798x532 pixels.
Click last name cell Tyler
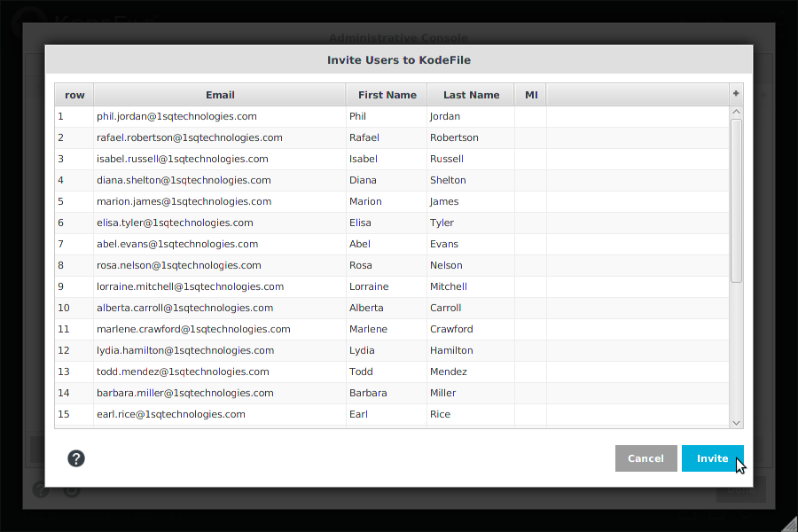click(471, 223)
